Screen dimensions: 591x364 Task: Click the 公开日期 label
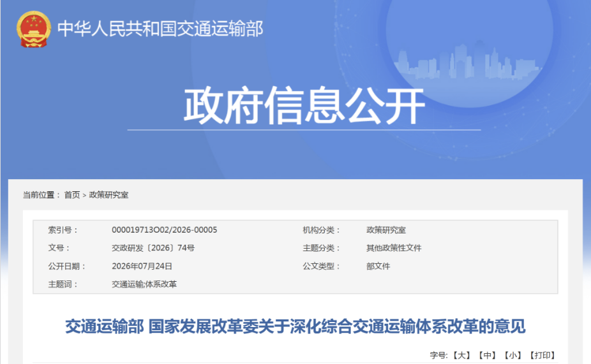point(67,266)
